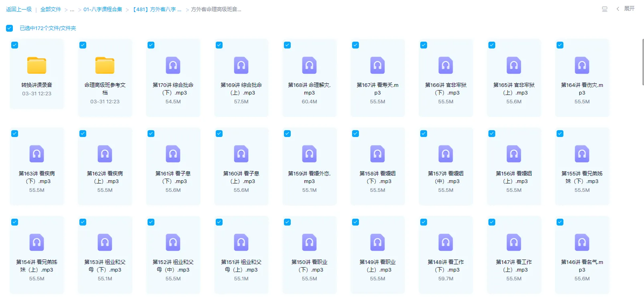The height and width of the screenshot is (298, 644).
Task: Click the audio icon for 第155讲 看兄弟姊妹（下）
Action: pos(582,154)
